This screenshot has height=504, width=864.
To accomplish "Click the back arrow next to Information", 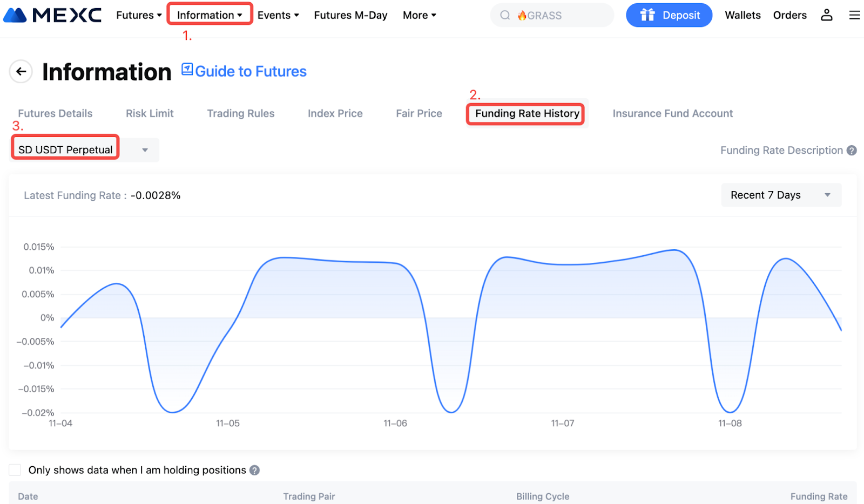I will point(21,71).
